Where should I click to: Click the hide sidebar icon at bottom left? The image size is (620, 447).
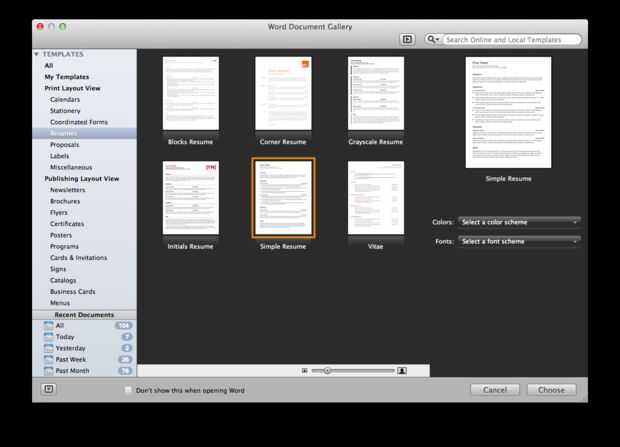(49, 389)
